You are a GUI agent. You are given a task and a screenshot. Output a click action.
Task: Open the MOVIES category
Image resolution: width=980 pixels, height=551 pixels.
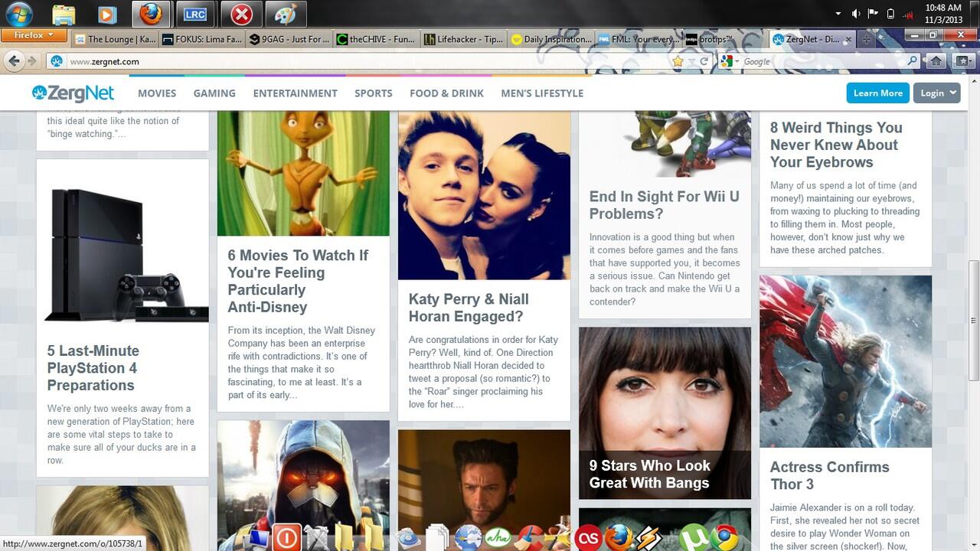(157, 93)
